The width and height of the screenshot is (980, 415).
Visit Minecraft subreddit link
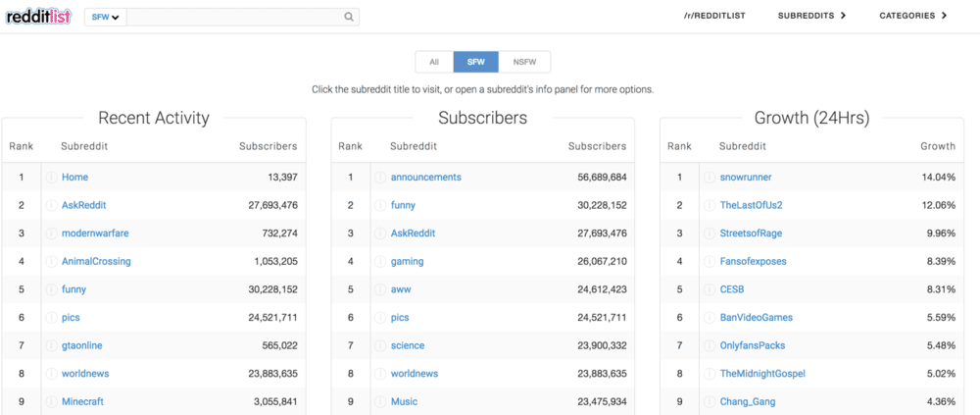coord(82,401)
